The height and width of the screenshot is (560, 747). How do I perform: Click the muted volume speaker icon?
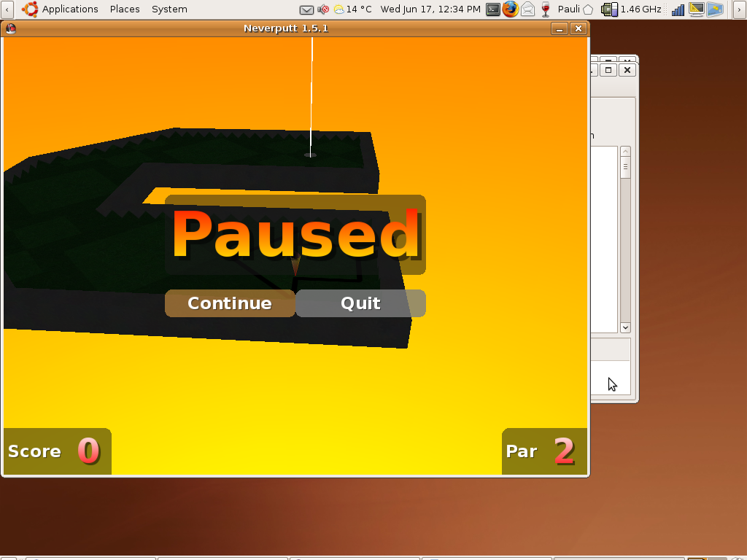click(x=323, y=9)
